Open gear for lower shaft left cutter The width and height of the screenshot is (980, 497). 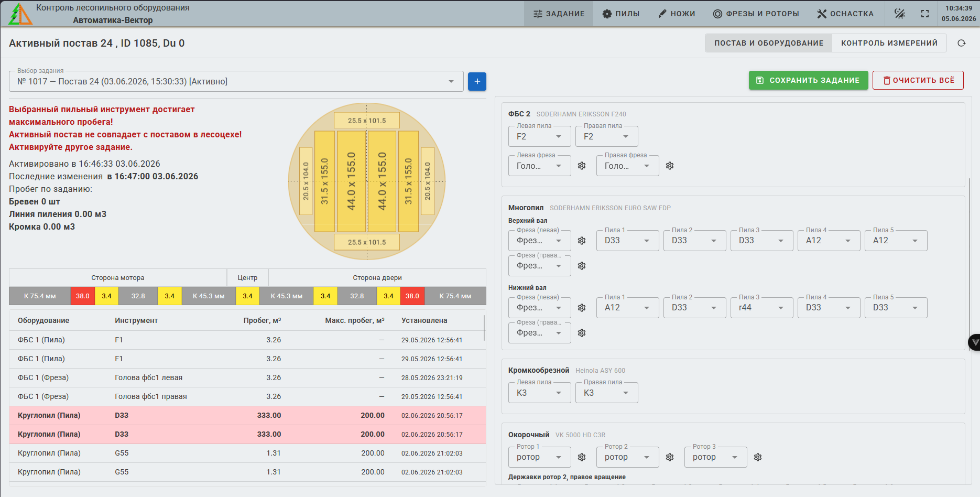pyautogui.click(x=582, y=308)
